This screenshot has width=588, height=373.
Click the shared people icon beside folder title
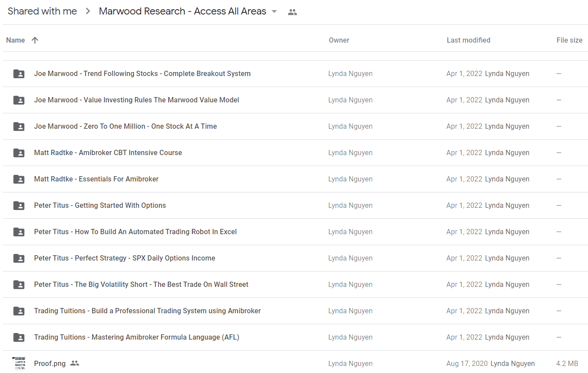292,12
